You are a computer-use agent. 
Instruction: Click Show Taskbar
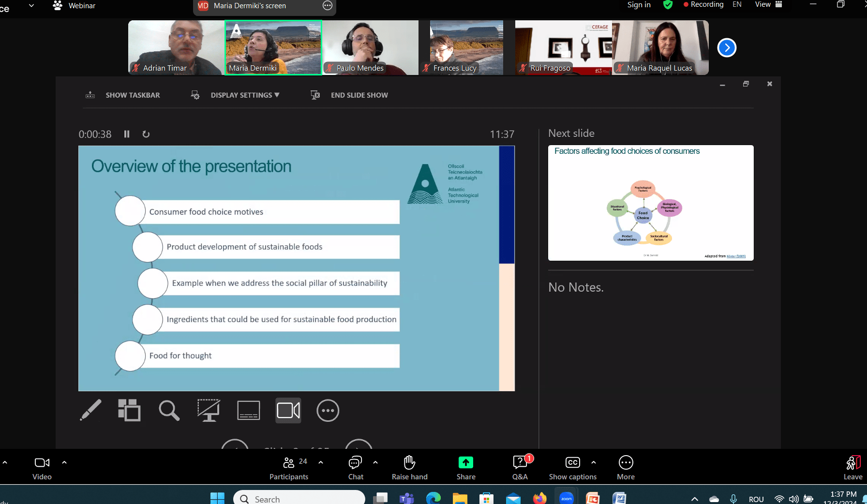tap(133, 95)
